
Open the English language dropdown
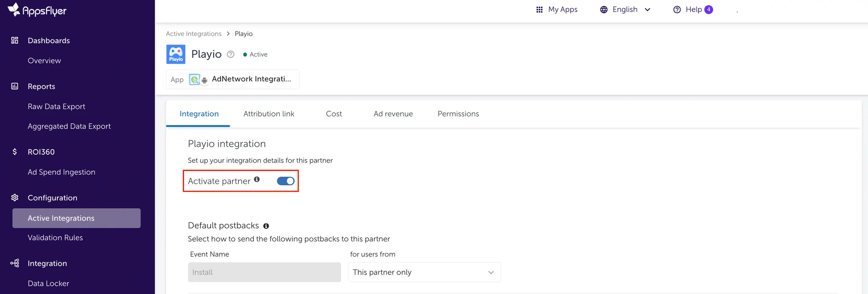(626, 10)
